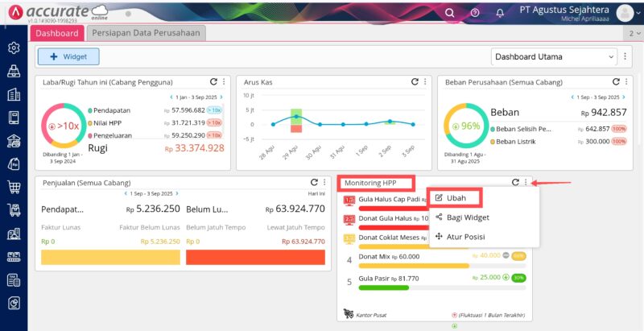Open the settings gear in sidebar
The image size is (644, 331).
point(14,48)
